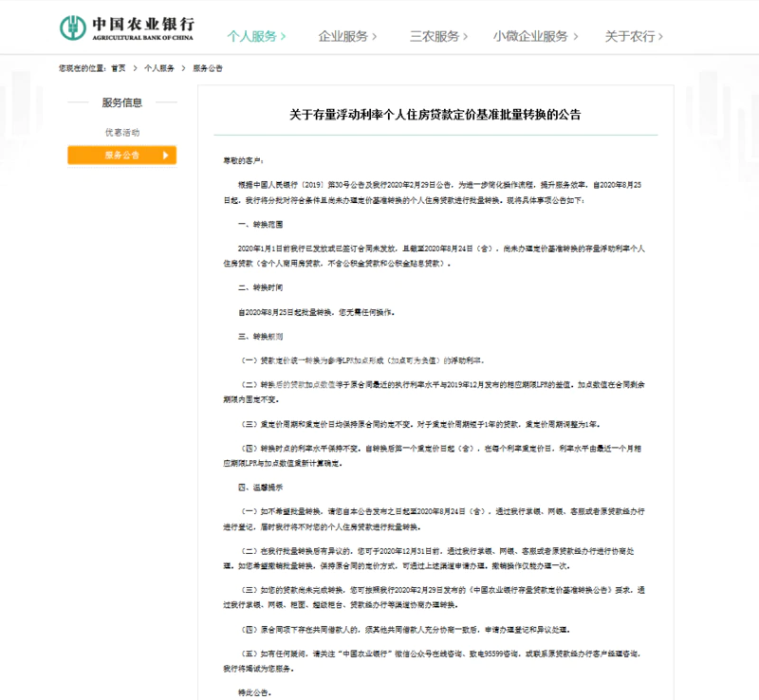Screen dimensions: 759x700
Task: Click the section heading 三、转换规则
Action: [x=260, y=337]
